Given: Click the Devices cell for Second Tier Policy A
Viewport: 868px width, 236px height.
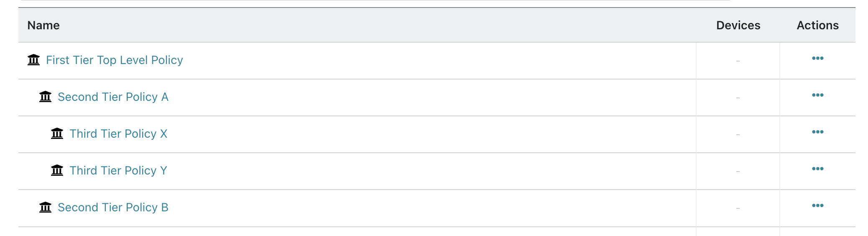Looking at the screenshot, I should point(738,98).
